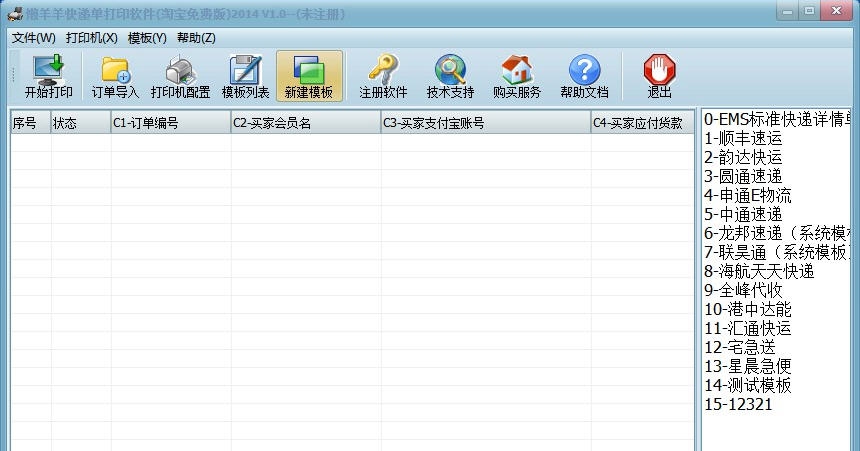The image size is (860, 451).
Task: Create a template with 新建模板
Action: point(309,76)
